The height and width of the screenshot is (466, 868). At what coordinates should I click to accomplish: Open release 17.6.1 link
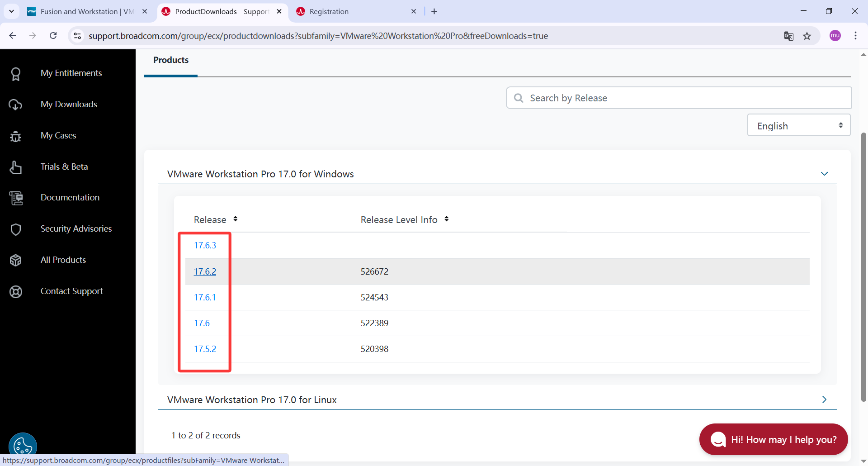click(205, 297)
